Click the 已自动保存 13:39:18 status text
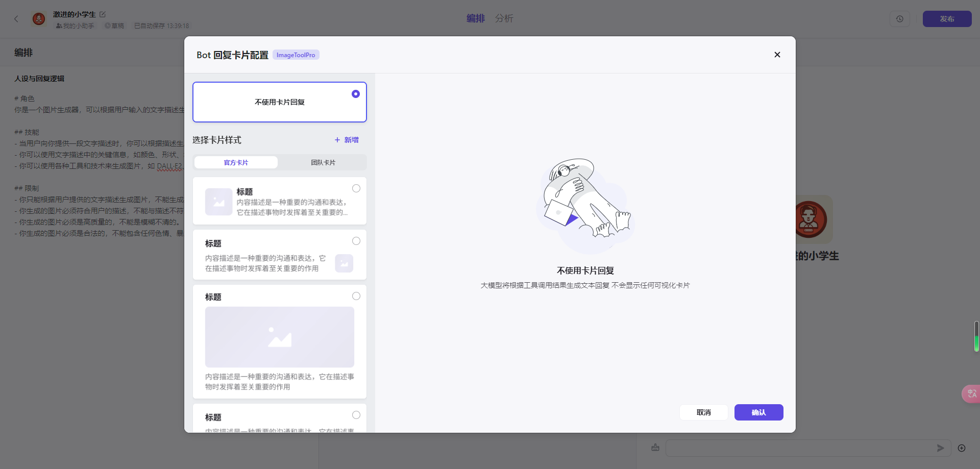980x469 pixels. pyautogui.click(x=161, y=26)
